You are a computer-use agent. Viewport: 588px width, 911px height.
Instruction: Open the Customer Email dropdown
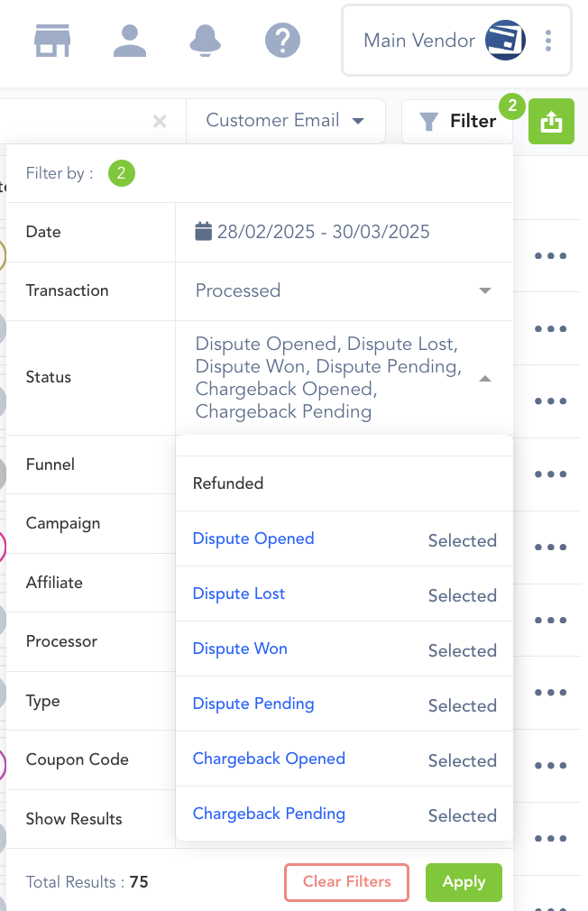tap(284, 121)
